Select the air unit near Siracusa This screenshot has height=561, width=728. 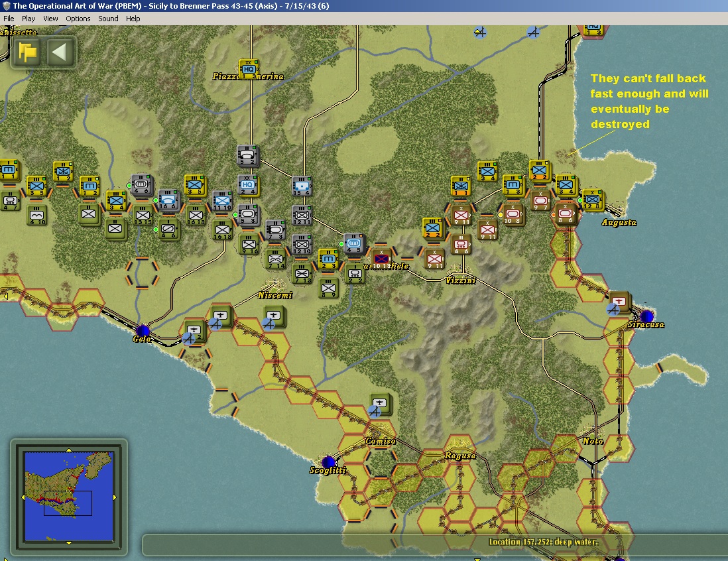(x=619, y=302)
